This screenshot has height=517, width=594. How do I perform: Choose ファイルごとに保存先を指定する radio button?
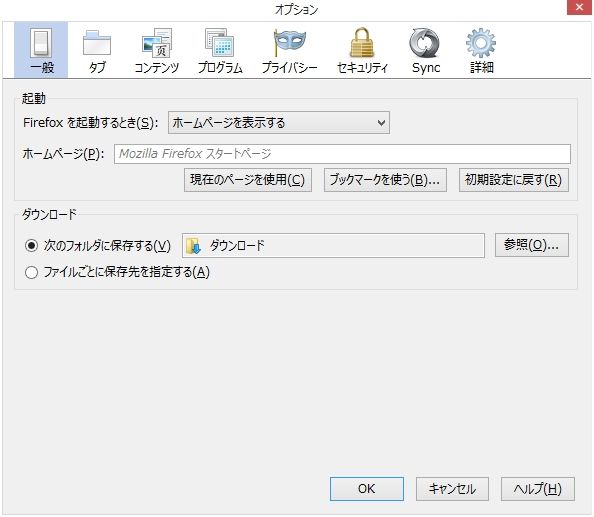pos(31,272)
